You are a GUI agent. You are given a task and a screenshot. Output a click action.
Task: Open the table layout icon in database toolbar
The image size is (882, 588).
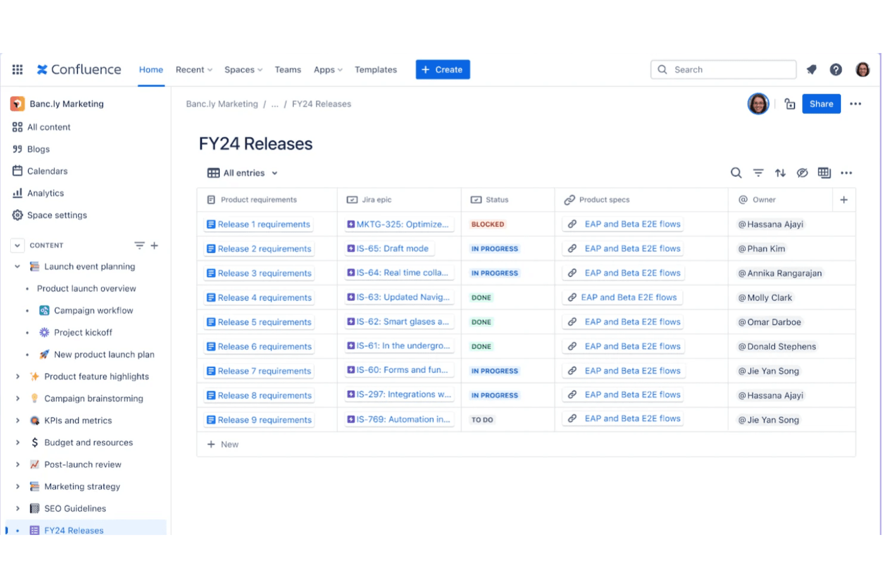(x=824, y=173)
